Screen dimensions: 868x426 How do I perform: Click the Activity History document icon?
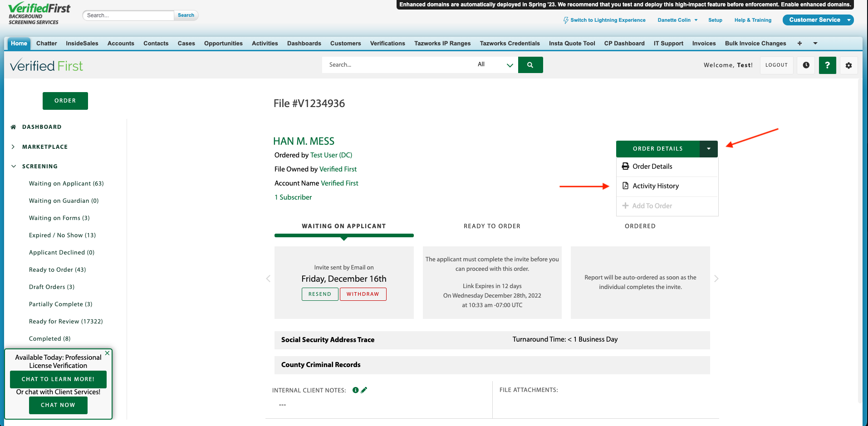point(625,186)
